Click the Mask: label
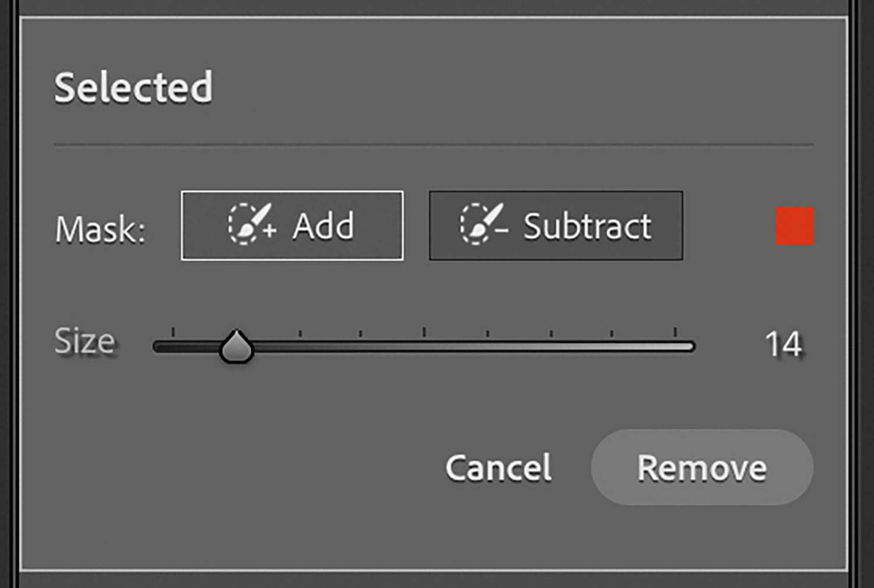 coord(100,229)
